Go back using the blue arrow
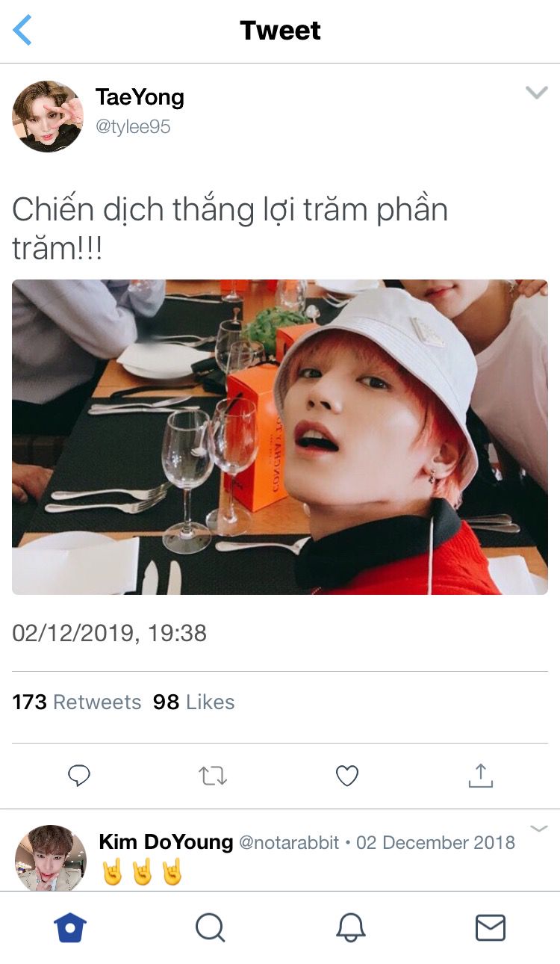This screenshot has height=964, width=560. tap(22, 31)
